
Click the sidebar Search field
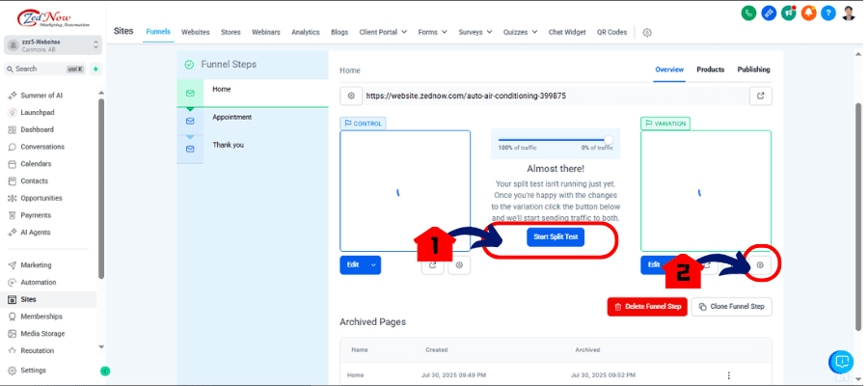45,69
